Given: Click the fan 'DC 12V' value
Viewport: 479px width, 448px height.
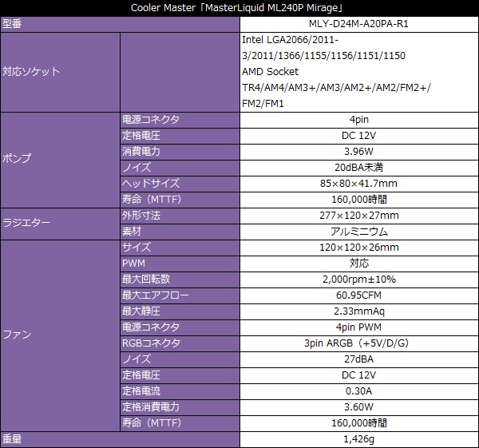Looking at the screenshot, I should pyautogui.click(x=358, y=375).
